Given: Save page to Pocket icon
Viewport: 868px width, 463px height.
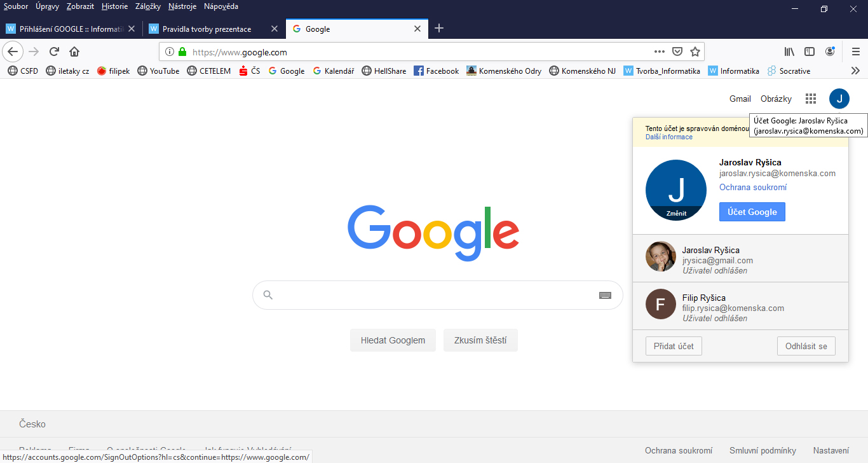Looking at the screenshot, I should pyautogui.click(x=677, y=52).
